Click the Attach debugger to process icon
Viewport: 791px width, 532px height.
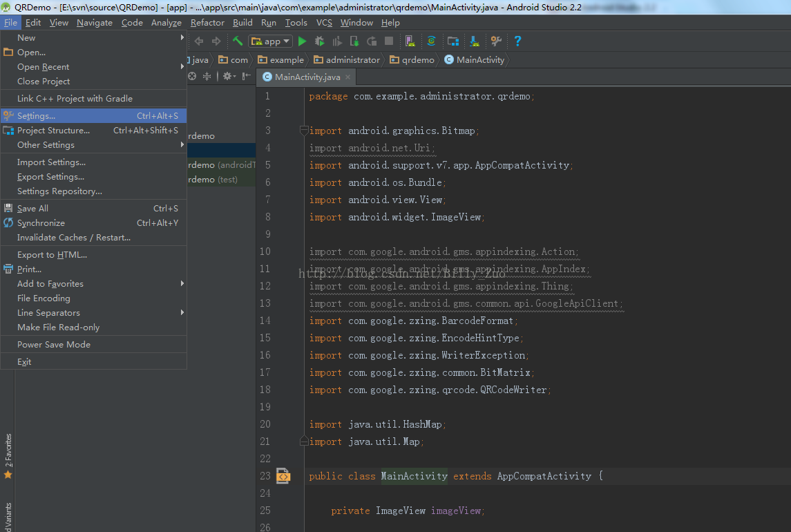[x=354, y=41]
